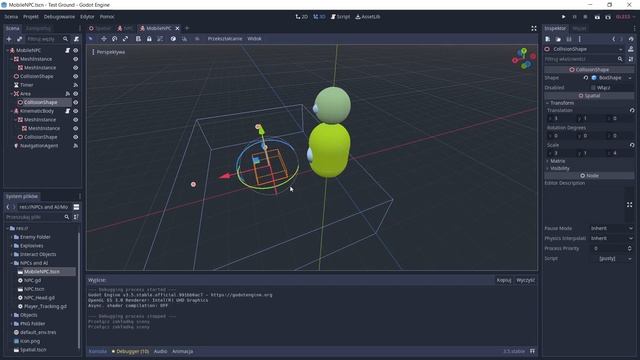The height and width of the screenshot is (360, 640).
Task: Pause the running scene
Action: (x=574, y=17)
